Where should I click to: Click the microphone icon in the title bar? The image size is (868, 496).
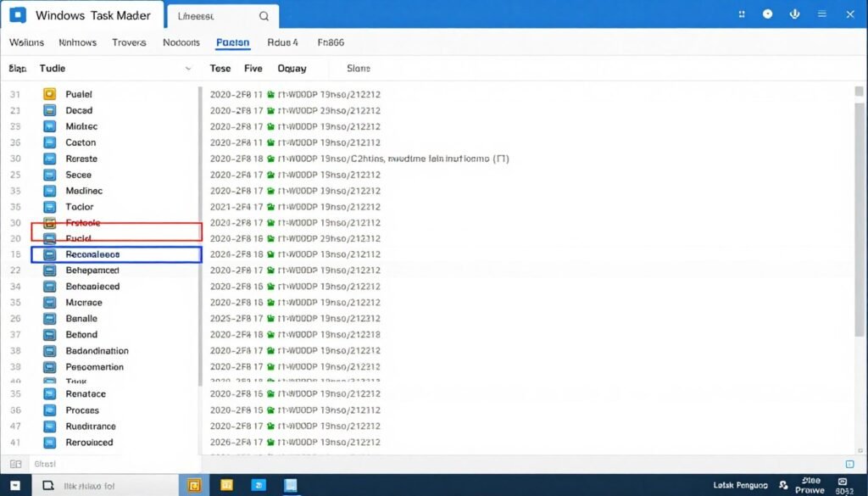pyautogui.click(x=794, y=14)
